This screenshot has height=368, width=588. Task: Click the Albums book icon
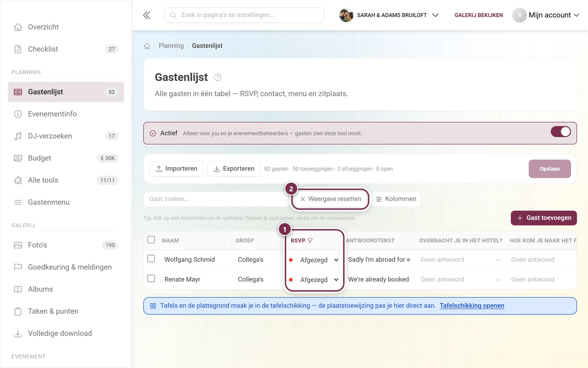(18, 289)
